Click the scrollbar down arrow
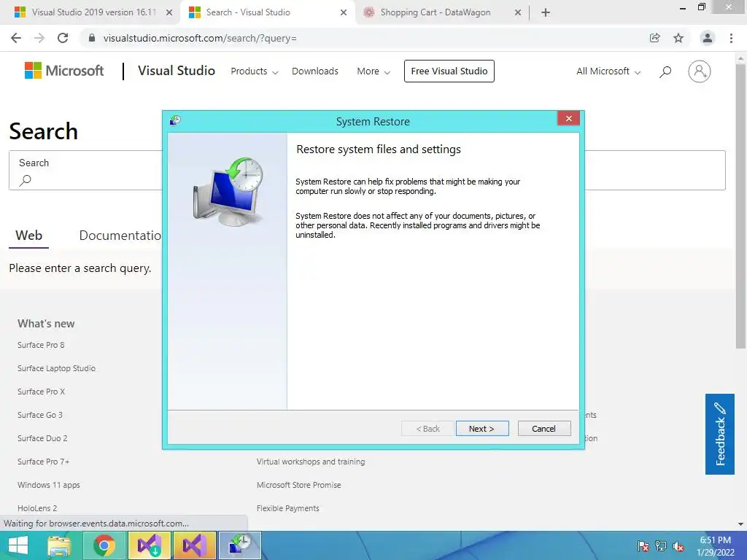The width and height of the screenshot is (747, 560). pos(740,524)
